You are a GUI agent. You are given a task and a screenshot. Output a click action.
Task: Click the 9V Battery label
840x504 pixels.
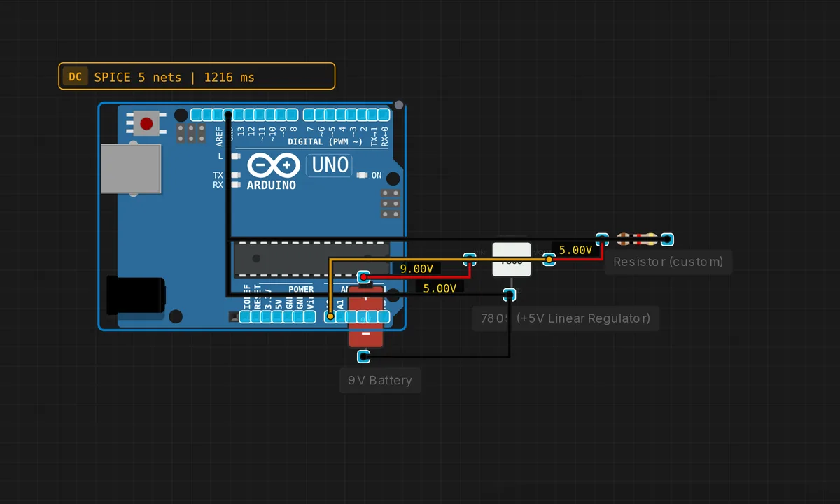tap(380, 381)
